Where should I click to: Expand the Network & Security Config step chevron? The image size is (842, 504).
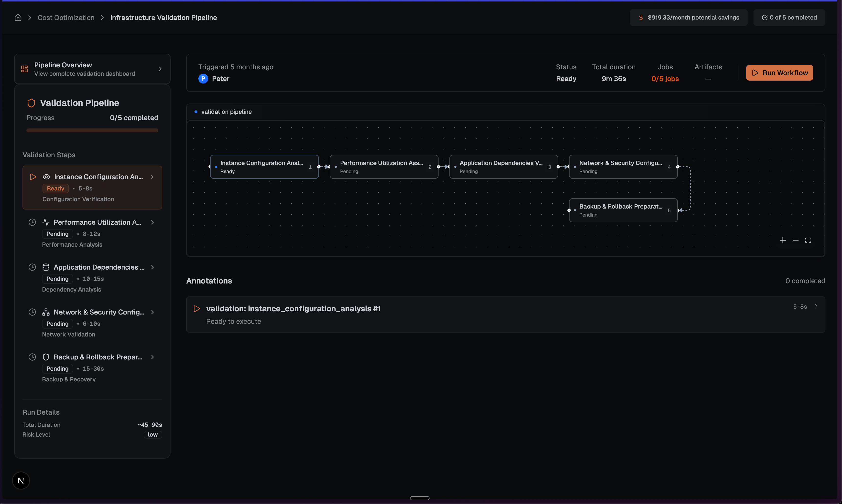click(x=152, y=313)
